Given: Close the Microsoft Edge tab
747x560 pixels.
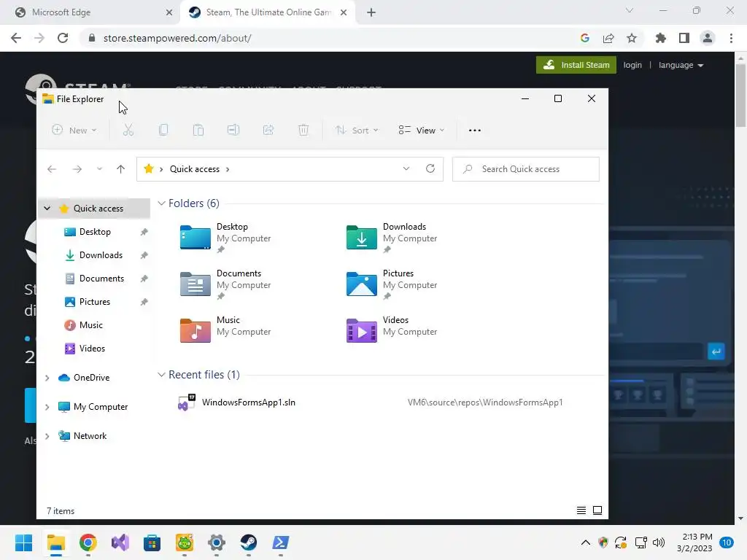Looking at the screenshot, I should click(x=169, y=12).
